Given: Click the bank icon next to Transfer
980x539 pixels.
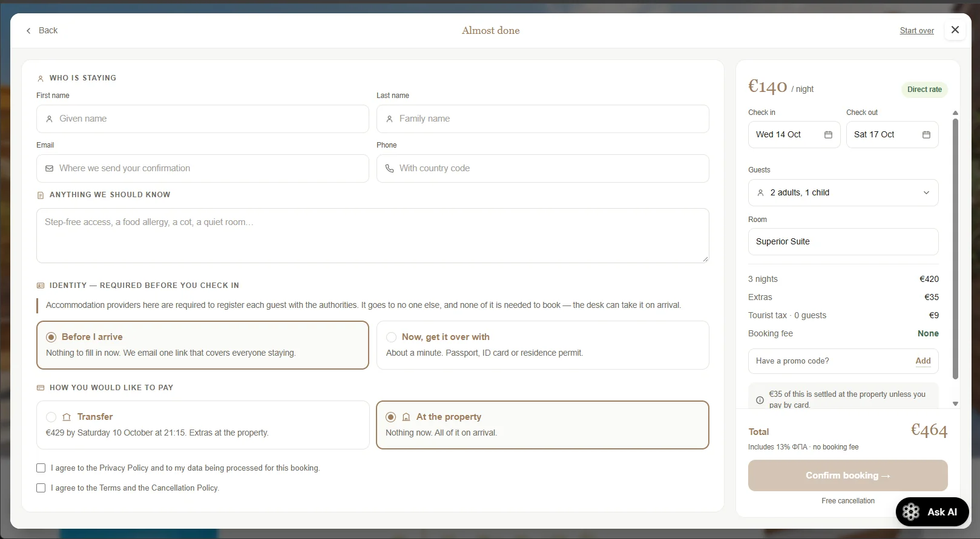Looking at the screenshot, I should [67, 417].
